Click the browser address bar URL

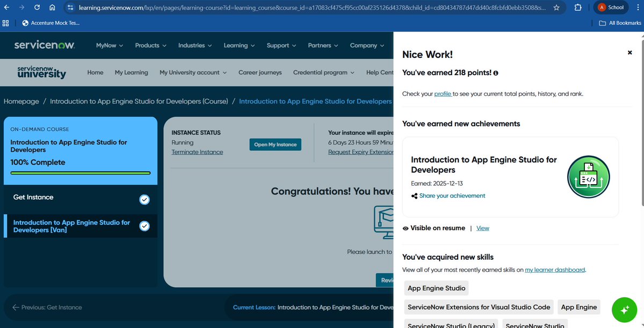[x=312, y=8]
